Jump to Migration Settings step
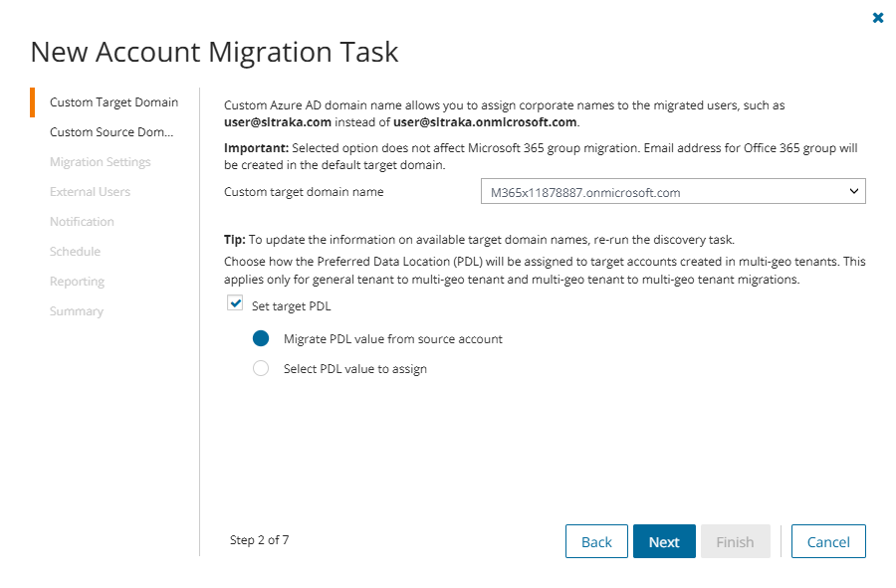896x588 pixels. (100, 162)
